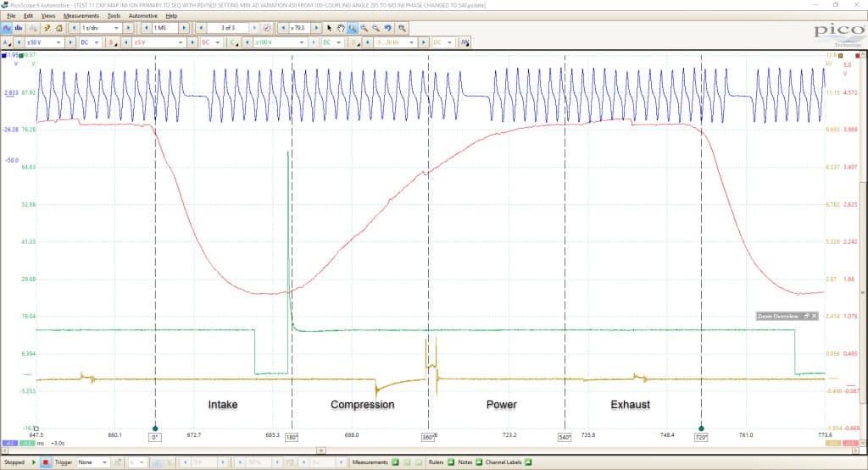Click the zoom-out magnifier

click(376, 28)
